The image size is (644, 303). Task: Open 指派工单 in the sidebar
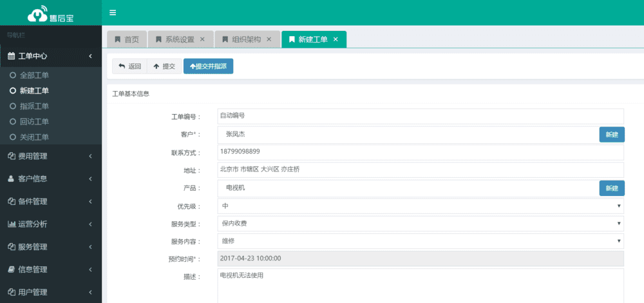pos(35,106)
